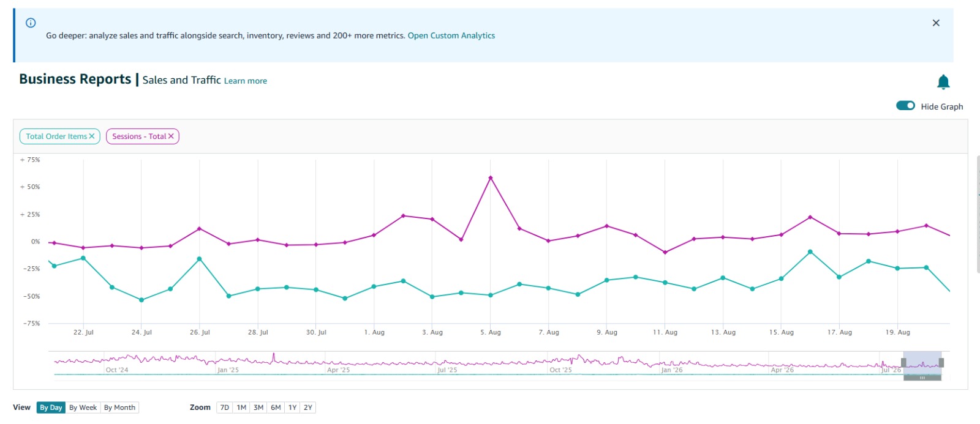Click the Sales and Traffic subtitle
This screenshot has height=424, width=980.
point(181,80)
